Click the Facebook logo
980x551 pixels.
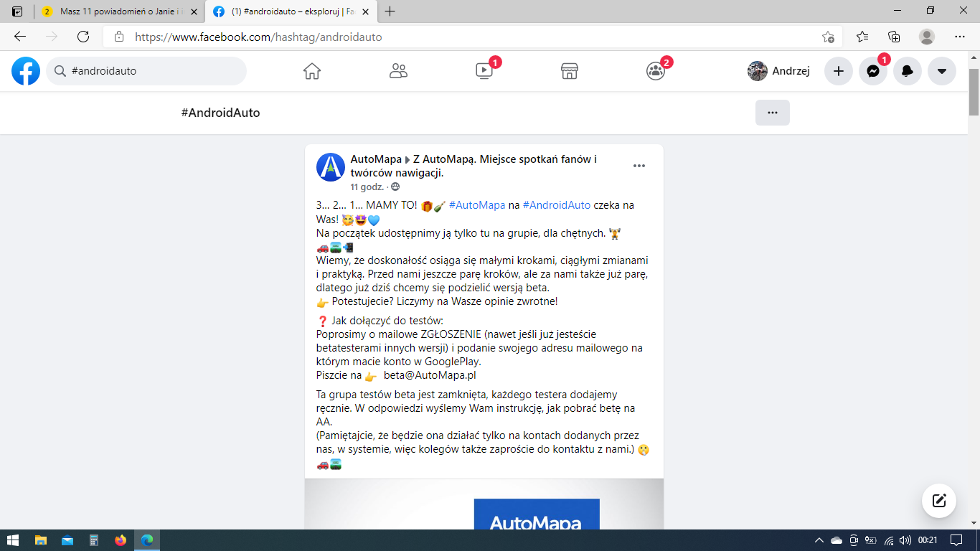26,71
